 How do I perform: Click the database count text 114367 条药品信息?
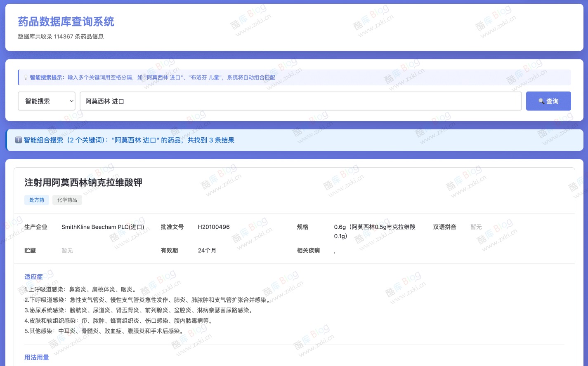[x=60, y=37]
